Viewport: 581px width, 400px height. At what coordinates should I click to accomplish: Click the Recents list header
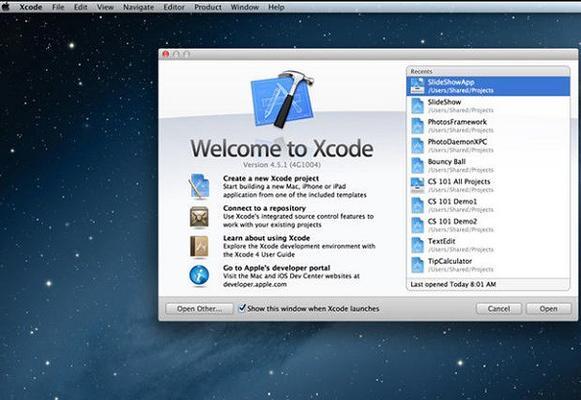[x=488, y=71]
